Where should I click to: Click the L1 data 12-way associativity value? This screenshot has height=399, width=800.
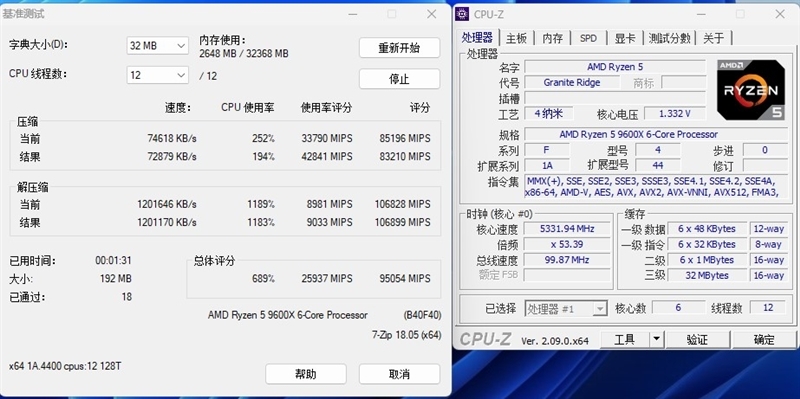[768, 229]
